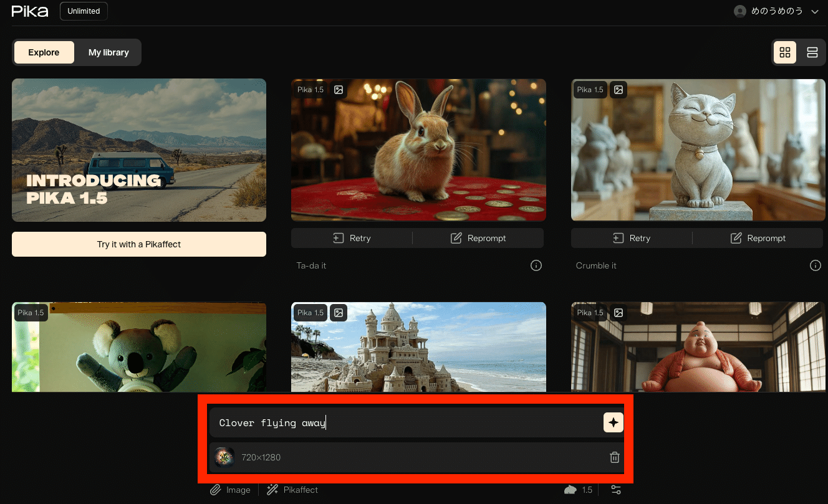Click image icon on rabbit card
828x504 pixels.
click(x=339, y=90)
